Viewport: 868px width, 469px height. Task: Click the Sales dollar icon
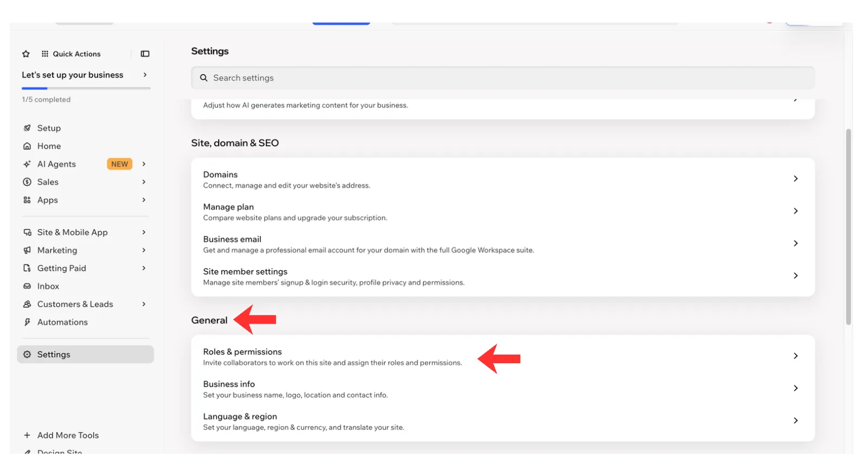coord(27,182)
